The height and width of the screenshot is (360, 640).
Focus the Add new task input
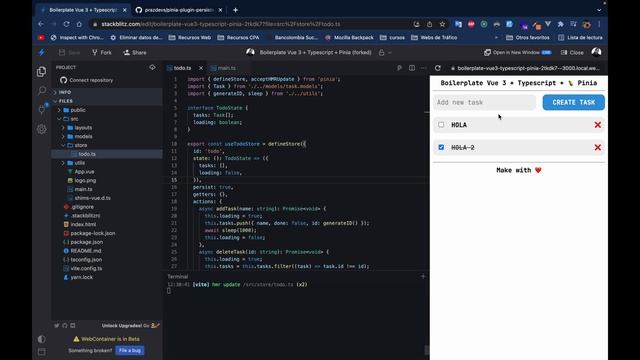pyautogui.click(x=484, y=102)
